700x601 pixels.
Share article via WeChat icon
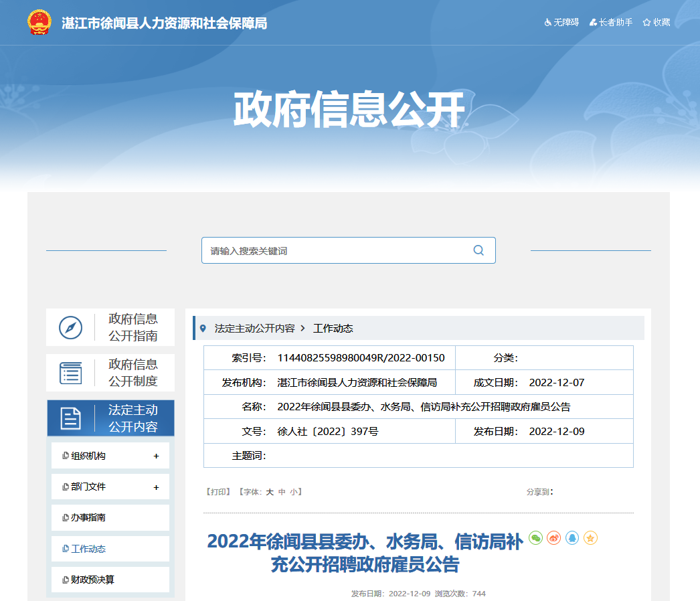coord(535,537)
